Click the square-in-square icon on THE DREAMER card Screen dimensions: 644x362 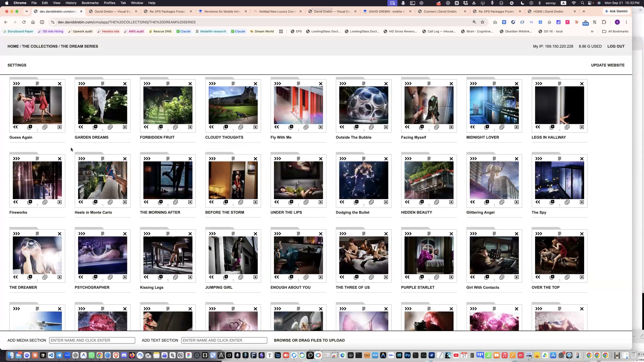pyautogui.click(x=60, y=277)
